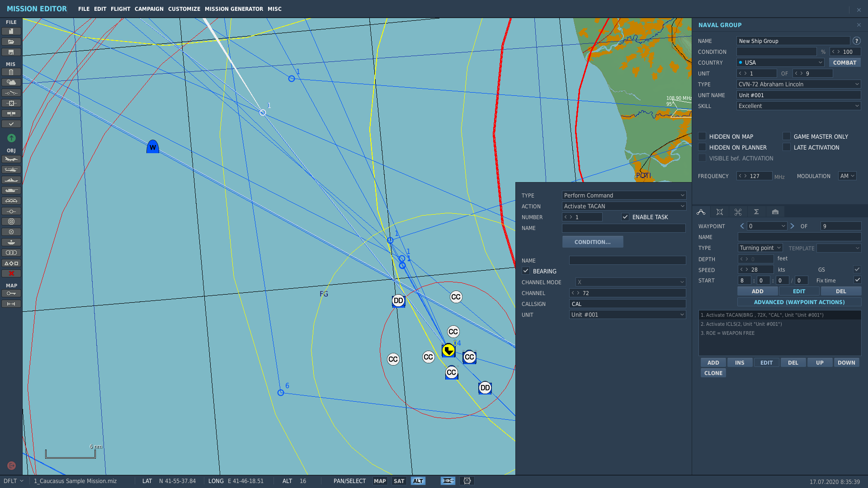Toggle Hidden on Planner checkbox
The image size is (868, 488).
702,147
